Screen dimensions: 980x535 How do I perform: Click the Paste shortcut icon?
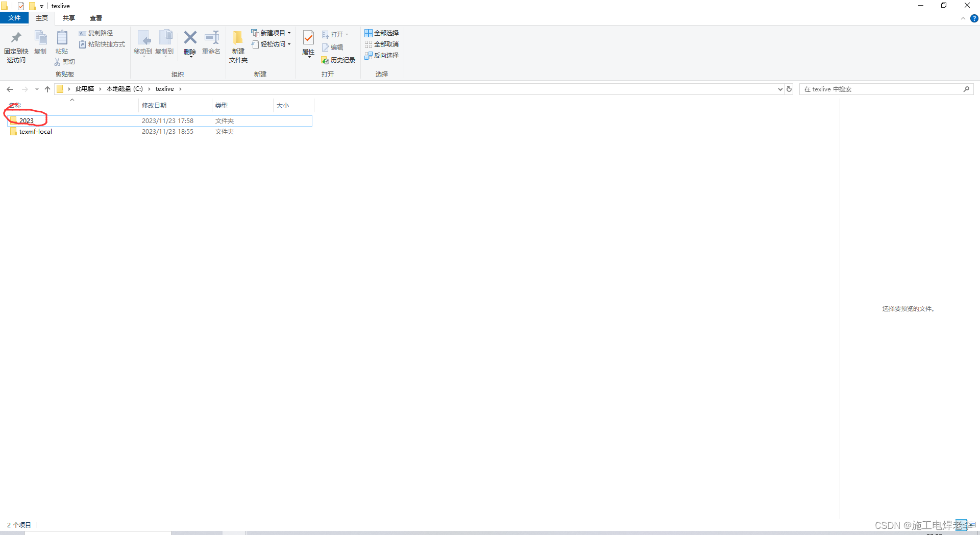pos(82,44)
